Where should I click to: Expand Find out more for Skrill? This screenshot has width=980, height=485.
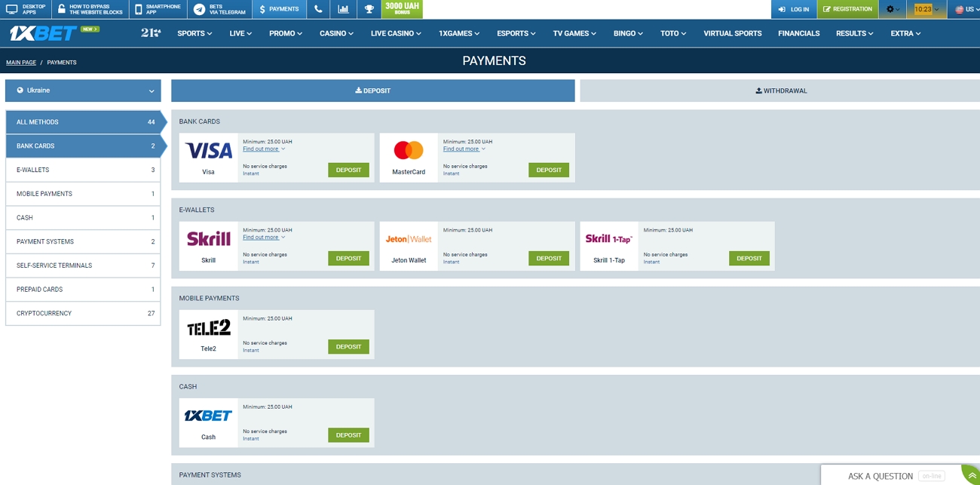[264, 238]
